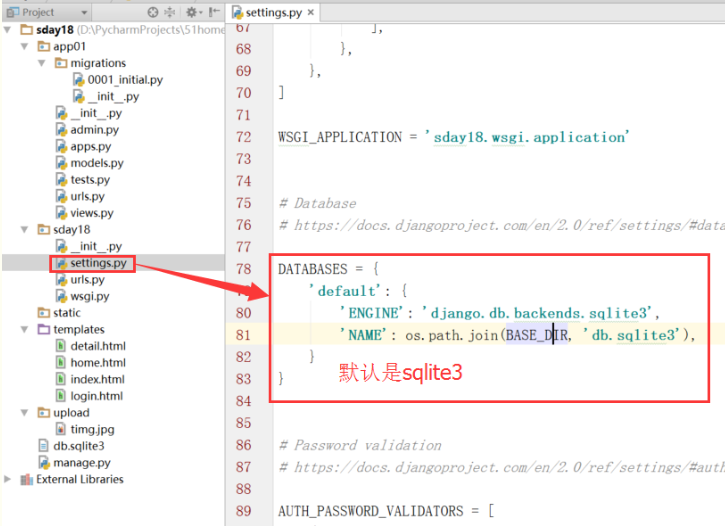Click the scroll from source target icon
The image size is (725, 526).
coord(153,12)
